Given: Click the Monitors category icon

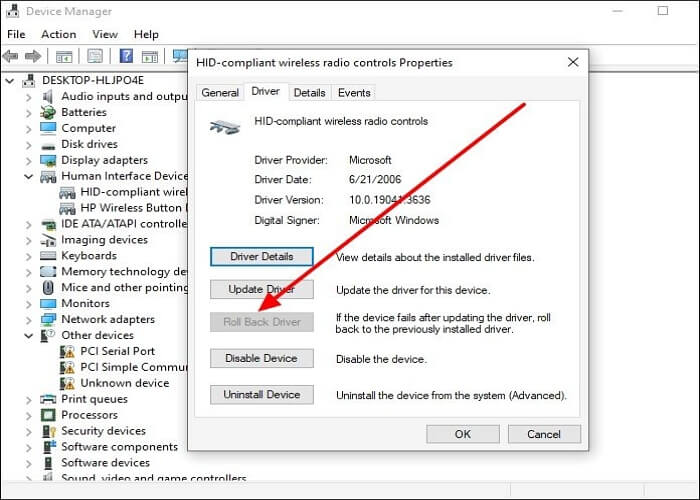Looking at the screenshot, I should (x=48, y=304).
